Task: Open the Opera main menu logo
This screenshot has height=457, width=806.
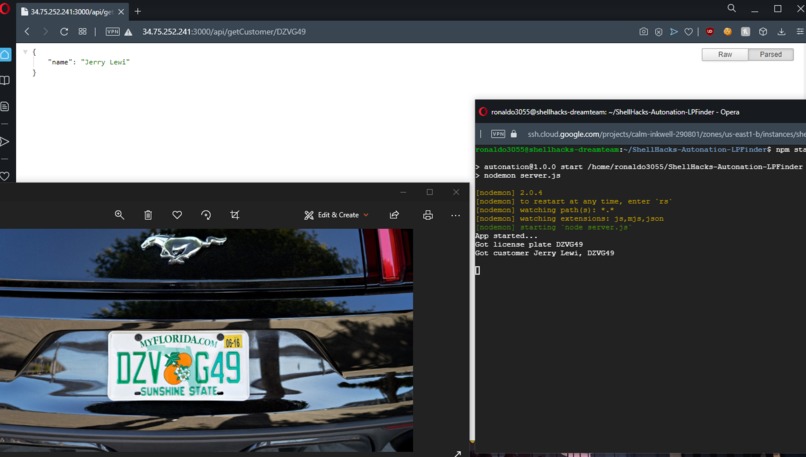Action: (5, 8)
